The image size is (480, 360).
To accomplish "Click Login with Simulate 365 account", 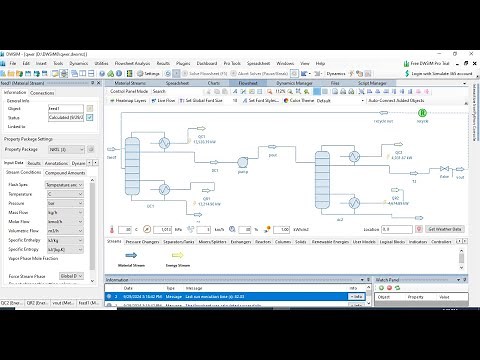I will (439, 73).
